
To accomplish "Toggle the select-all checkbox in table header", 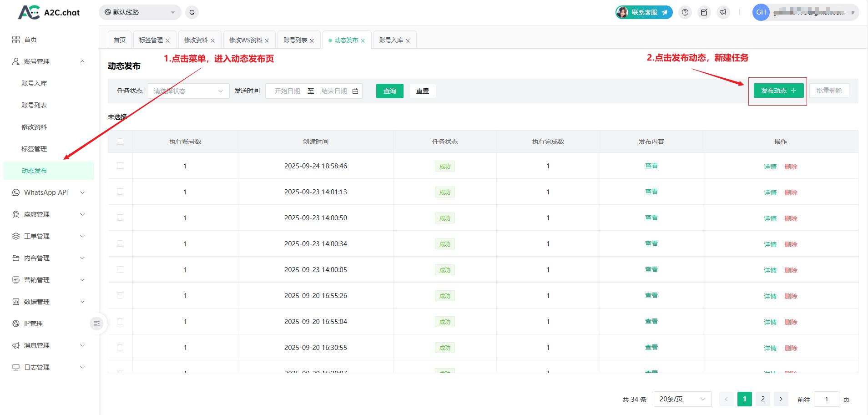I will click(x=120, y=142).
